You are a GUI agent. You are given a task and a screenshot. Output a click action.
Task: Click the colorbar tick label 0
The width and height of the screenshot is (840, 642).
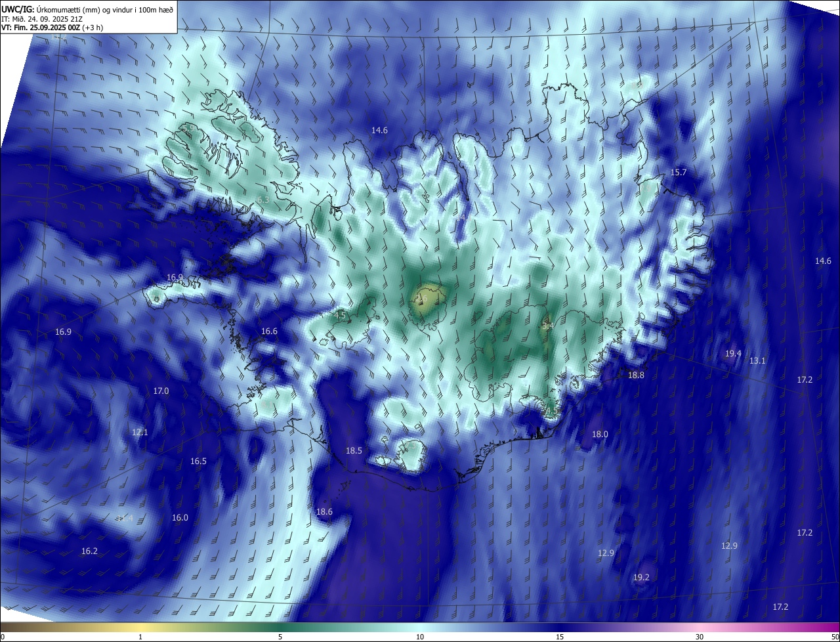tap(3, 637)
